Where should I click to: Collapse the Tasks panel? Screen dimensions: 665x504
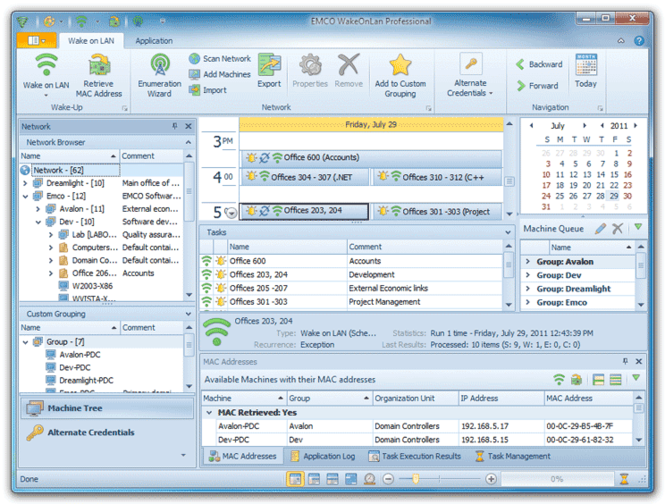tap(508, 232)
